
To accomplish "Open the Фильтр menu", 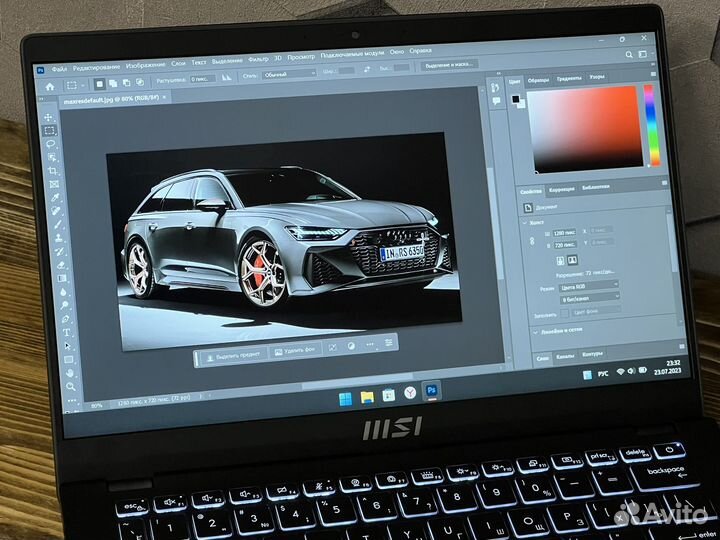I will click(257, 56).
